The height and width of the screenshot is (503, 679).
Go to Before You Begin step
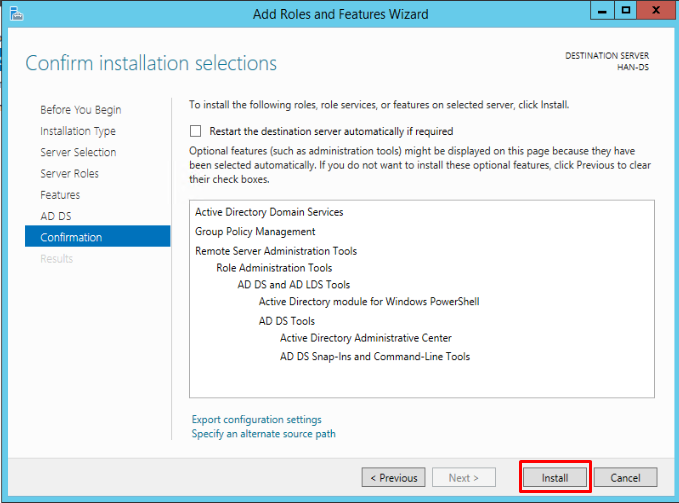[81, 110]
